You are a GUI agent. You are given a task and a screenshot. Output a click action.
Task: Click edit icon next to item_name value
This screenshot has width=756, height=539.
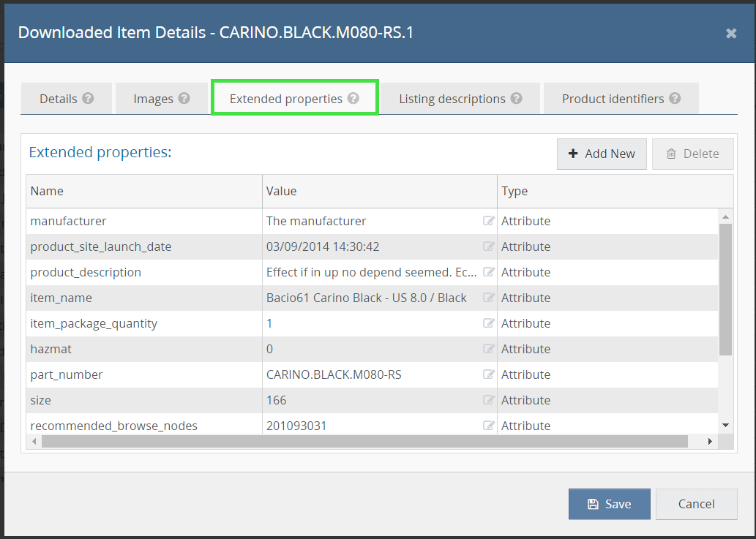(489, 298)
